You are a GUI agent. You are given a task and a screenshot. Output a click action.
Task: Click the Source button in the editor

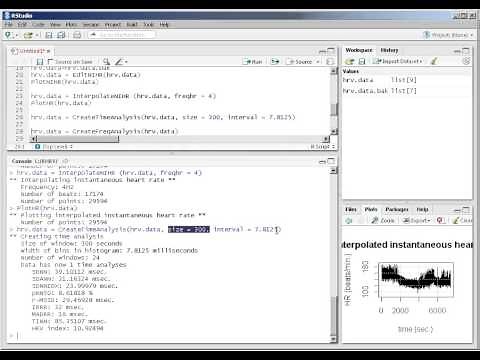(x=300, y=62)
